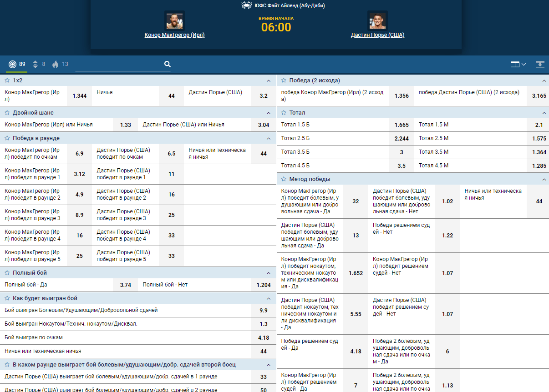Select Полный бой - Да at 3.74
This screenshot has height=392, width=549.
[x=125, y=285]
